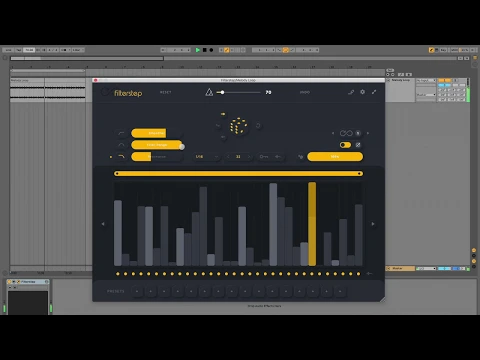The image size is (480, 360).
Task: Click the left handle of the yellow range bar
Action: [x=117, y=173]
